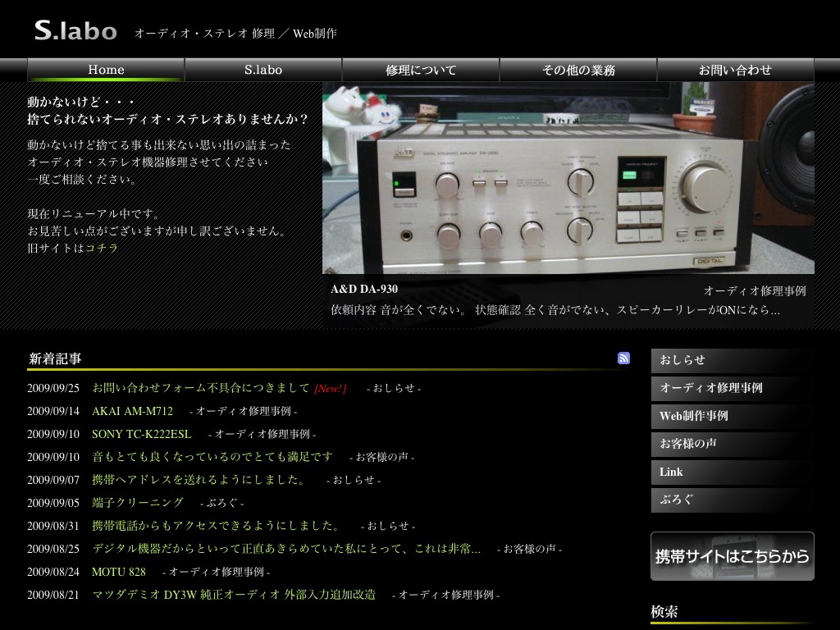This screenshot has width=840, height=630.
Task: Click the S.labo site logo
Action: [75, 31]
